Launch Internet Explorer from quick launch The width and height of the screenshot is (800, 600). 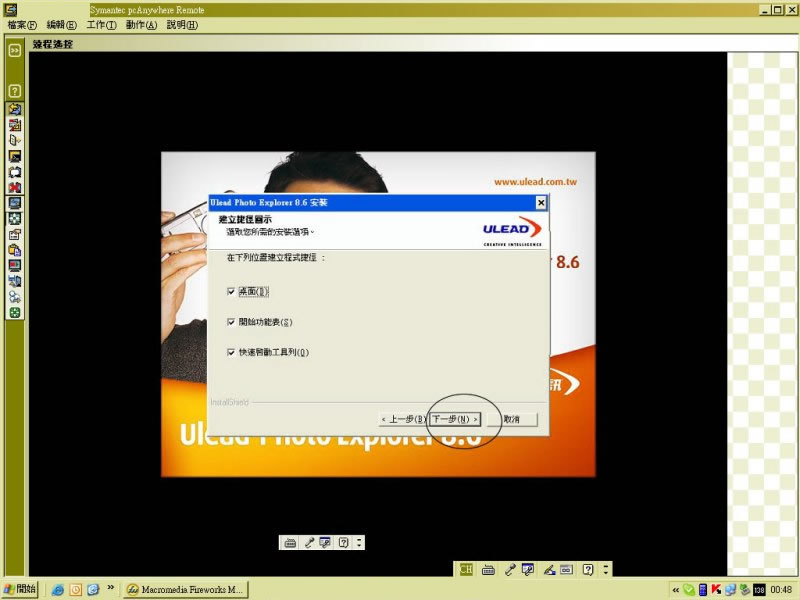[58, 590]
